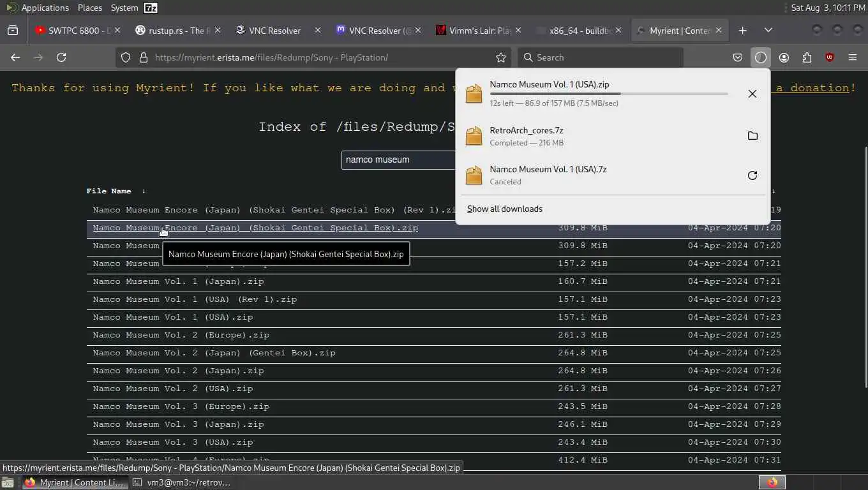
Task: Click the 309.8 MiB size of the highlighted row
Action: (581, 228)
